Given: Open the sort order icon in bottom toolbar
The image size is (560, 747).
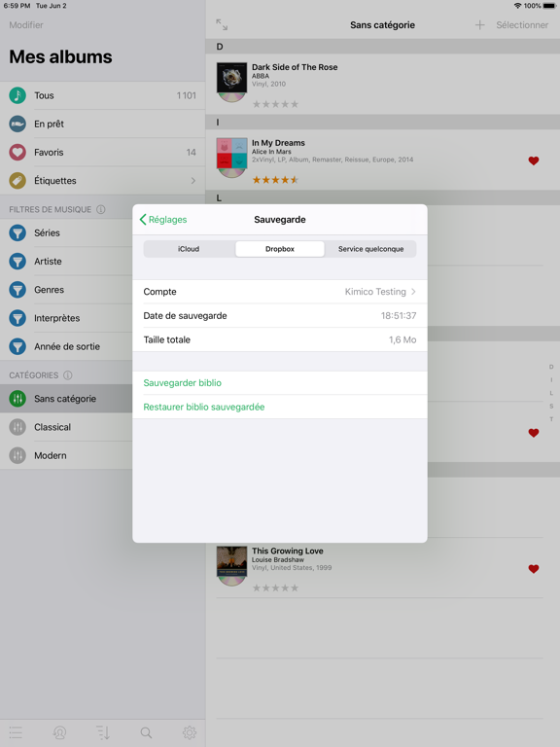Looking at the screenshot, I should [103, 732].
